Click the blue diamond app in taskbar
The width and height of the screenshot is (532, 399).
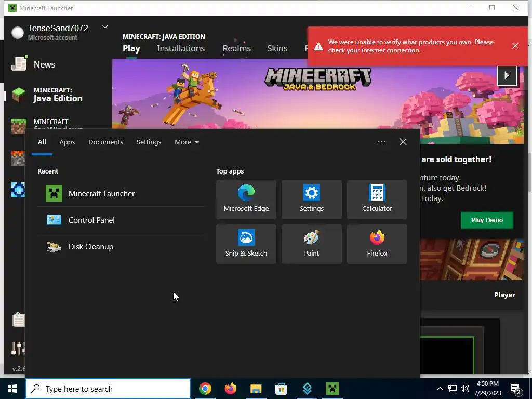click(x=307, y=389)
